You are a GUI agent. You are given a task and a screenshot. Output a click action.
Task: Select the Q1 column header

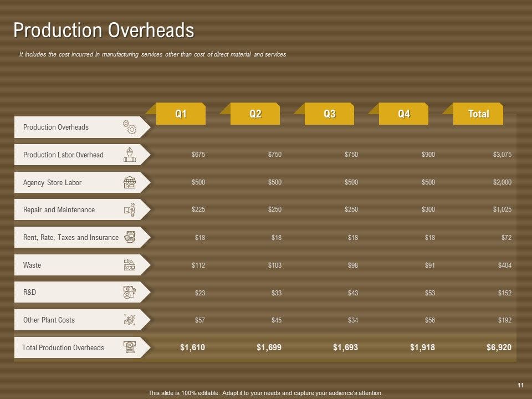tap(181, 114)
